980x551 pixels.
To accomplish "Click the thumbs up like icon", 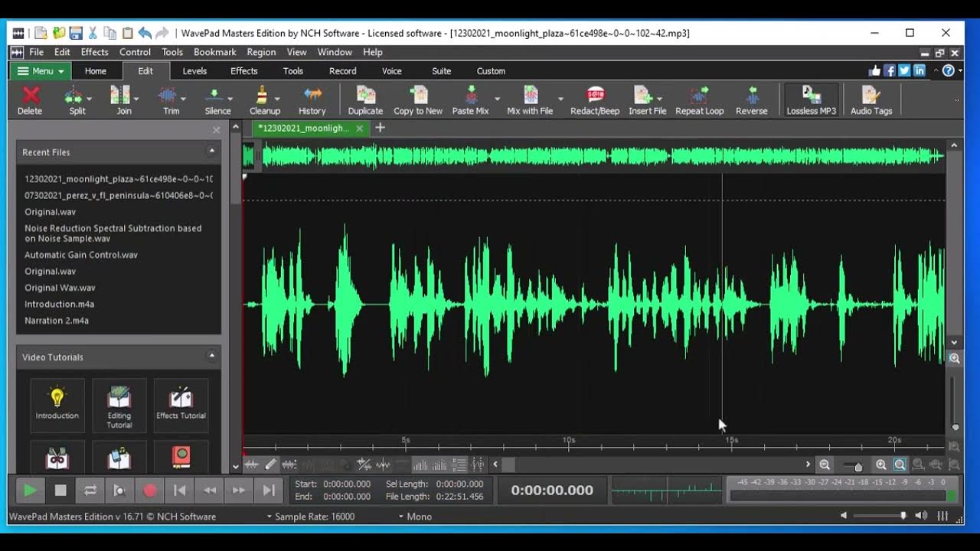I will [874, 70].
